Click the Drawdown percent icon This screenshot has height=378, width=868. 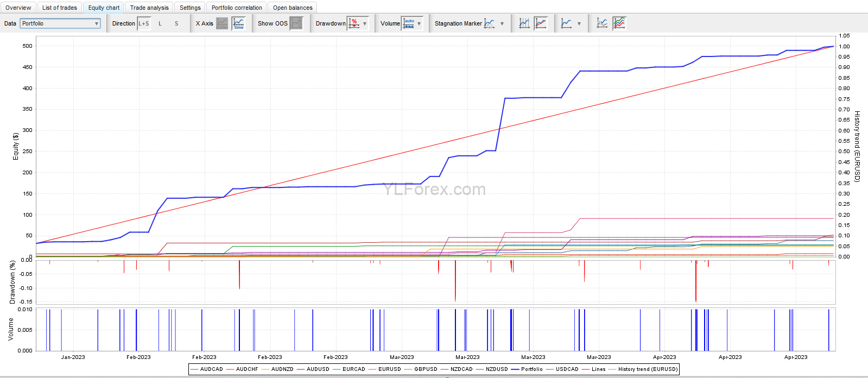[354, 23]
